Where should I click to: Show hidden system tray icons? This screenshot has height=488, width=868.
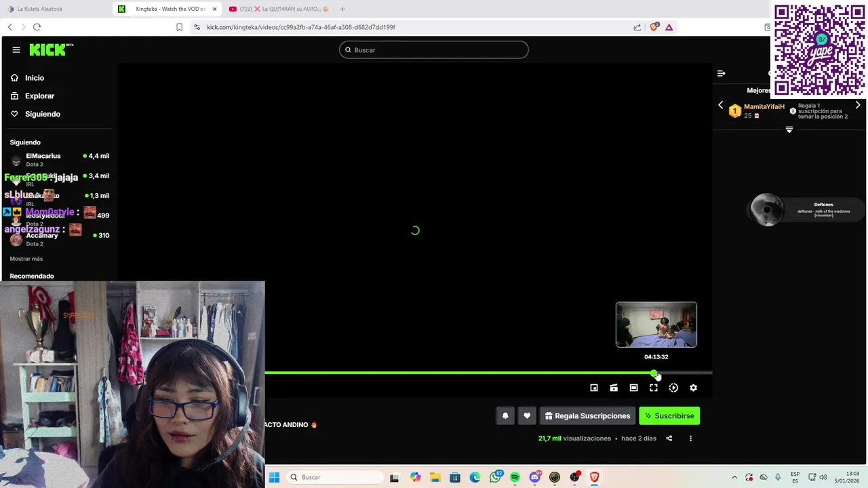click(734, 477)
